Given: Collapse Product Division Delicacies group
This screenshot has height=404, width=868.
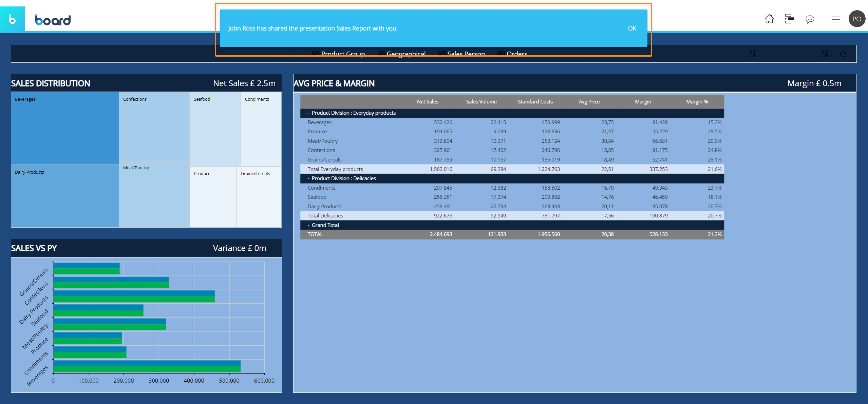Looking at the screenshot, I should 308,178.
